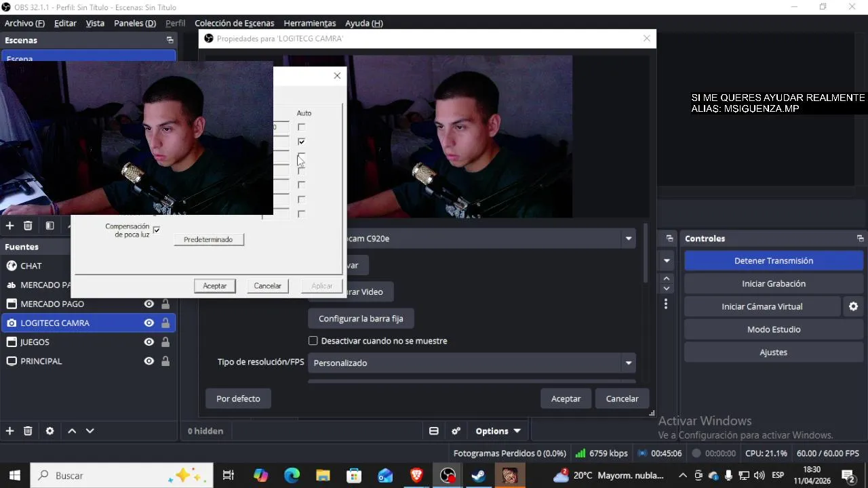Open Steam from the taskbar

pyautogui.click(x=479, y=476)
